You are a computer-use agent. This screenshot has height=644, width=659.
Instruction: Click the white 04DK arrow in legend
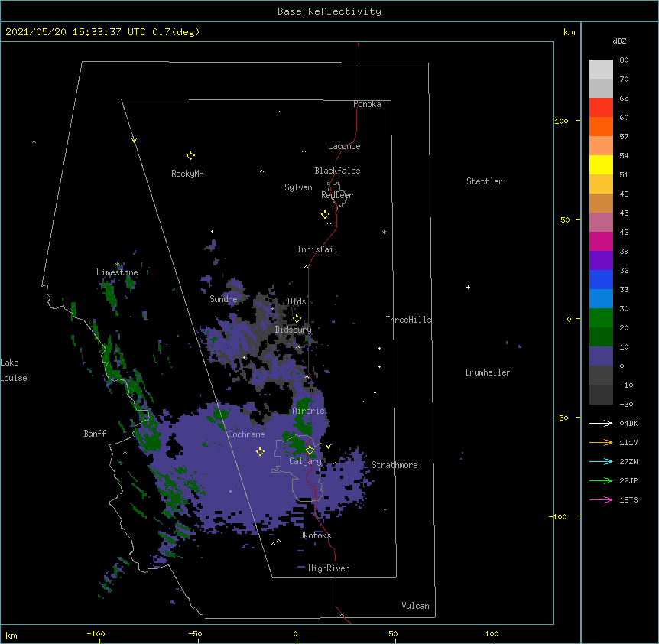click(601, 423)
